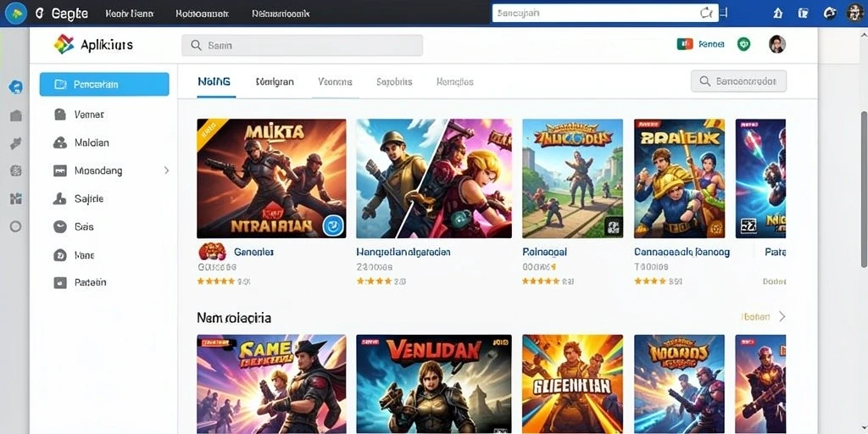Screen dimensions: 868x434
Task: Switch to the Remajies tab
Action: pyautogui.click(x=455, y=82)
